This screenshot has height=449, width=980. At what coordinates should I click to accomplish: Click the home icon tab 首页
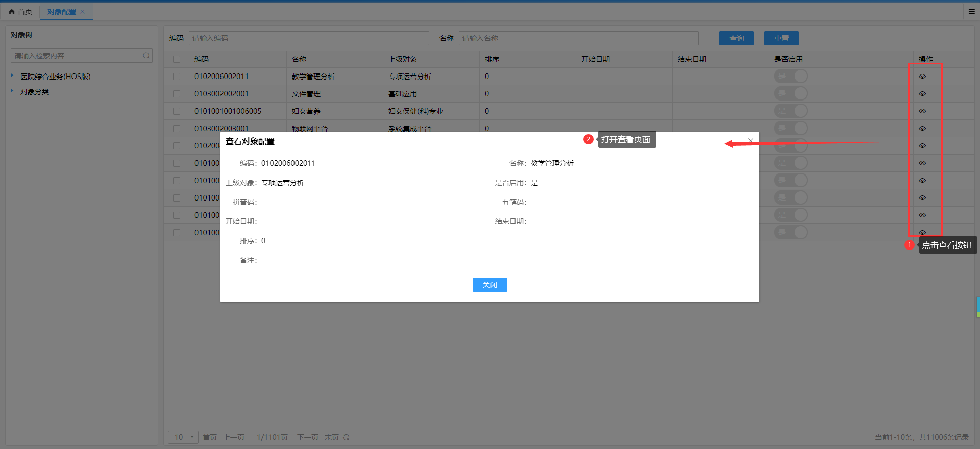[x=20, y=12]
